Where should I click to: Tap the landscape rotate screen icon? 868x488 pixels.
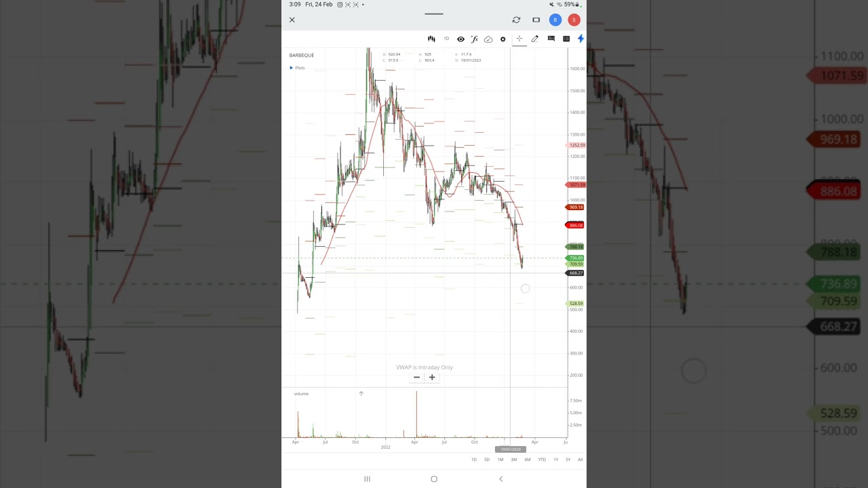536,20
